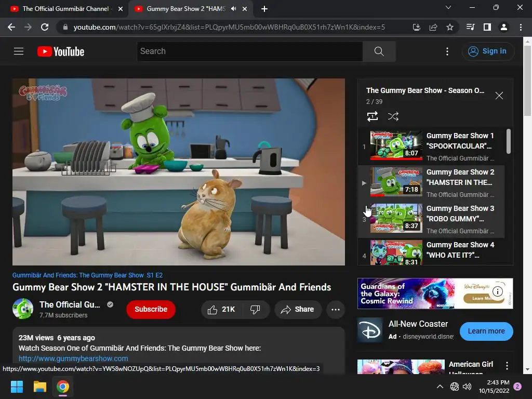532x399 pixels.
Task: Click the Sign in button
Action: coord(488,51)
